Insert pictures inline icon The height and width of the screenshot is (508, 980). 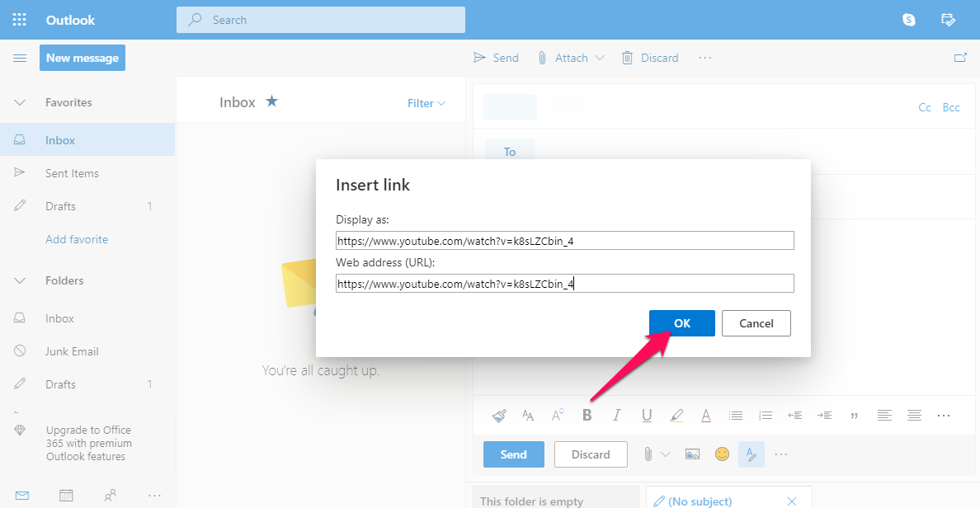(692, 454)
